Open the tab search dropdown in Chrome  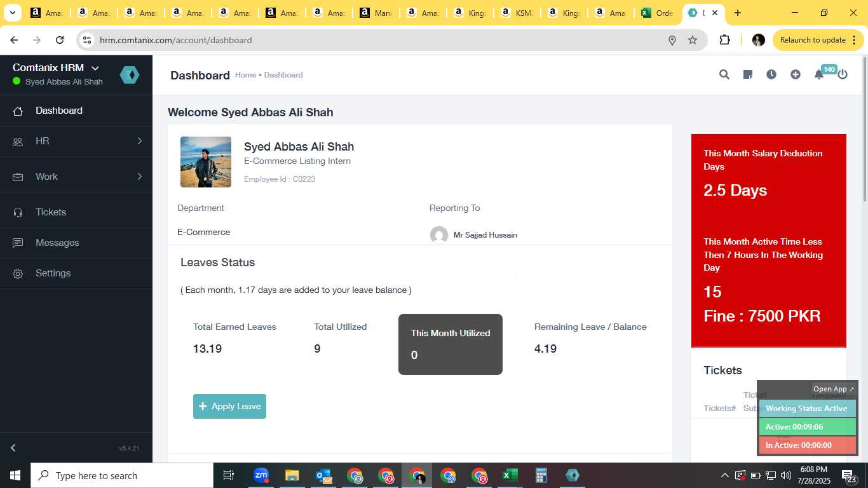click(x=13, y=13)
